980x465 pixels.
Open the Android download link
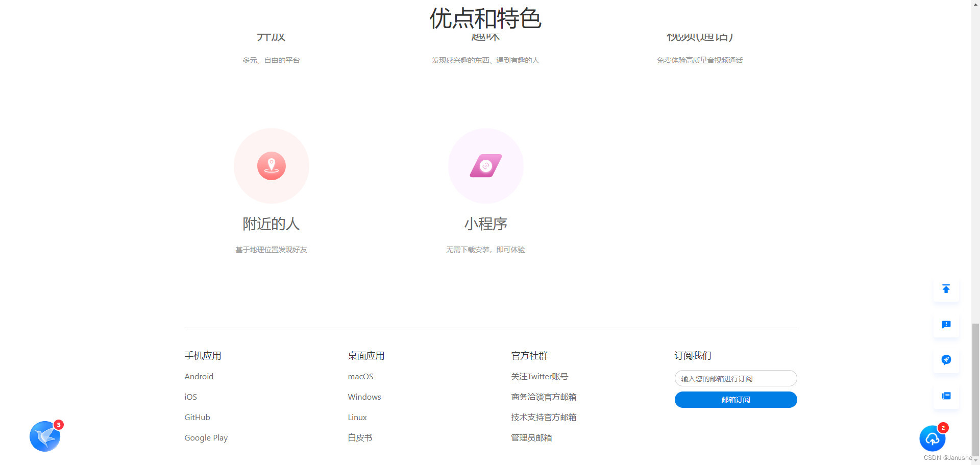click(199, 376)
